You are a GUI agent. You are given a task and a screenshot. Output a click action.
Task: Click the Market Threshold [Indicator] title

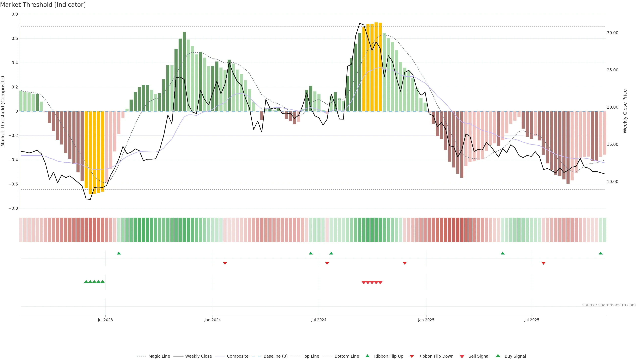43,5
